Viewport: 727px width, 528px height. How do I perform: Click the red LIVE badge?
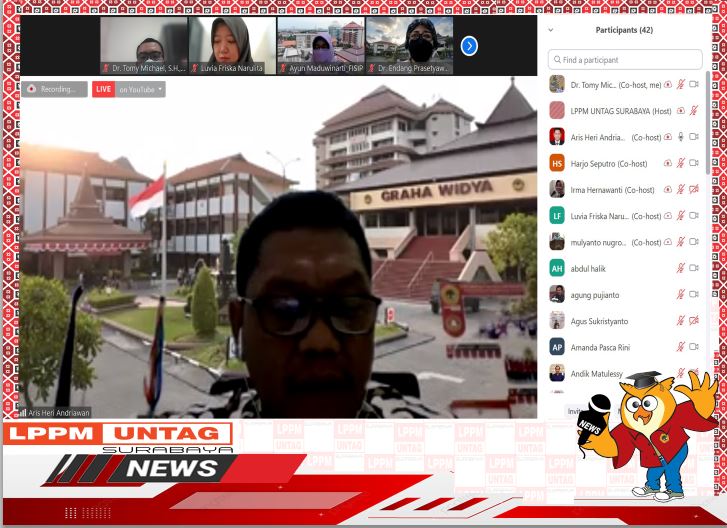(x=103, y=89)
